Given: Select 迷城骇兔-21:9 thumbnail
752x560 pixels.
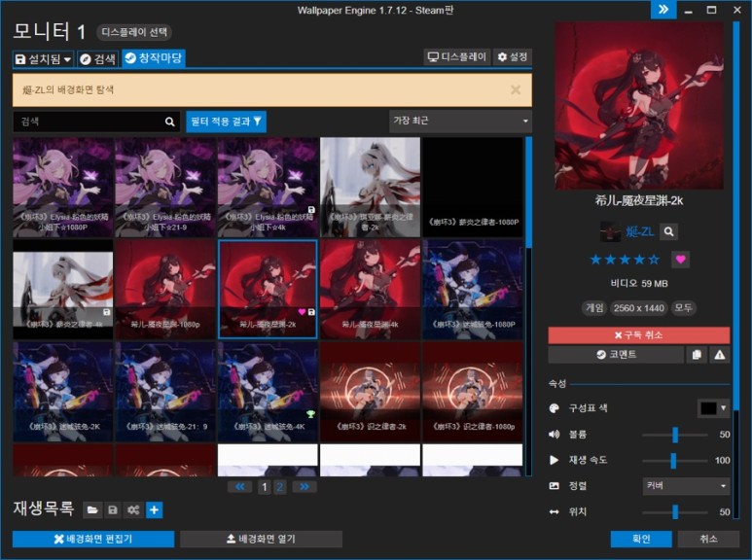Looking at the screenshot, I should [x=165, y=391].
